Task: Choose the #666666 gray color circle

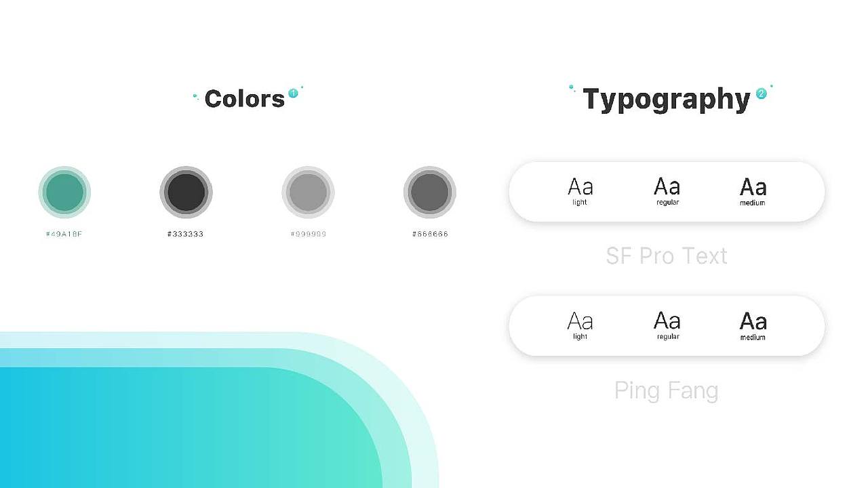Action: [x=430, y=192]
